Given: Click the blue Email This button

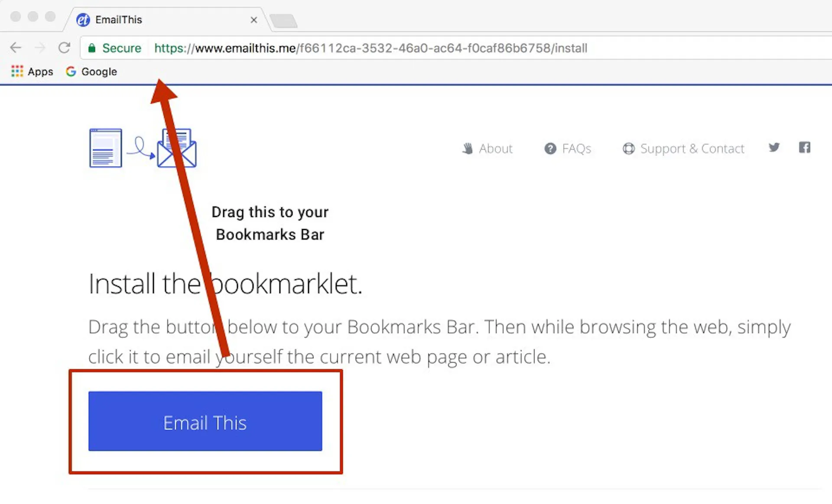Looking at the screenshot, I should (205, 421).
